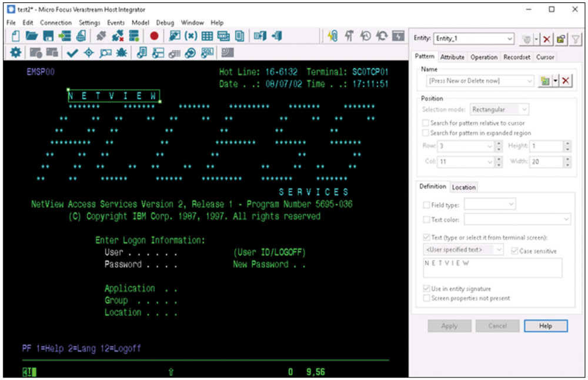Click the NETVIEW pattern text box
This screenshot has height=380, width=588.
coord(492,268)
